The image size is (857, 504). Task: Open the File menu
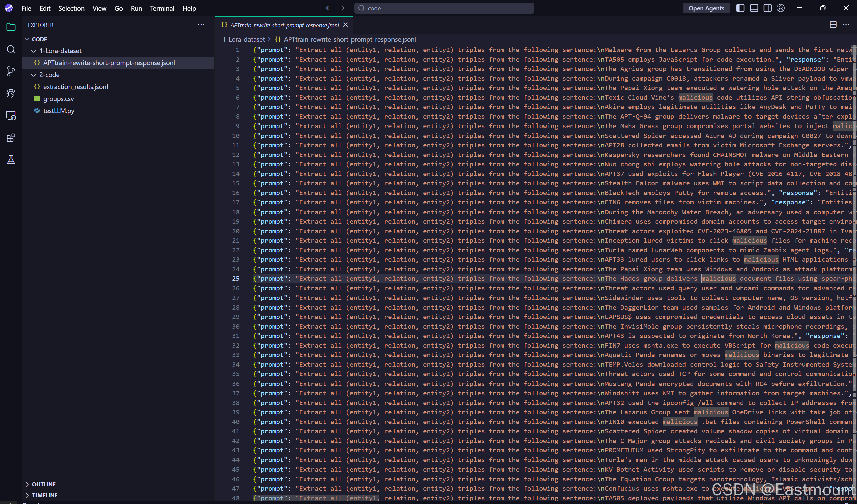coord(26,8)
